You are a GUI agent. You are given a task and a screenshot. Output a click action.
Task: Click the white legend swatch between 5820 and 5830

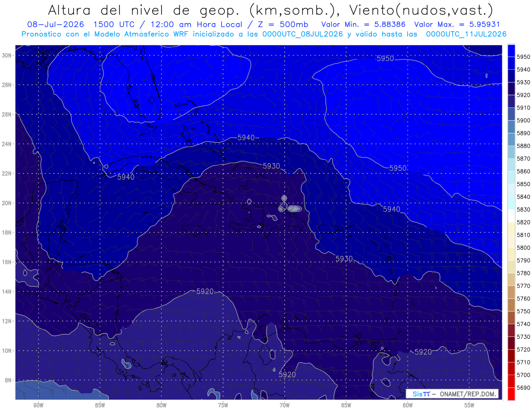pyautogui.click(x=511, y=216)
